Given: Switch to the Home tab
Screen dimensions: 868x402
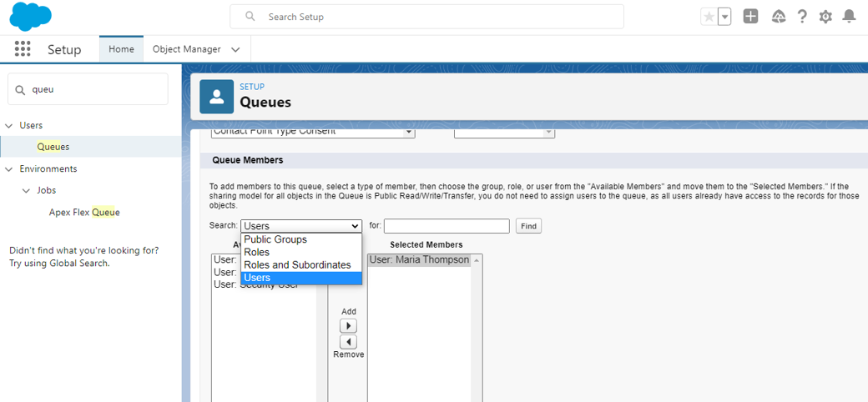Looking at the screenshot, I should [x=121, y=49].
